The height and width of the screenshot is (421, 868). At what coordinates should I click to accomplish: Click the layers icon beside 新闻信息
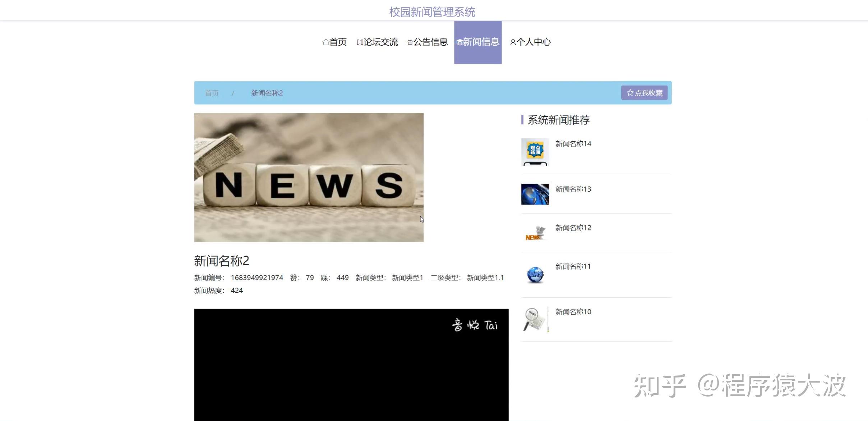pos(459,42)
